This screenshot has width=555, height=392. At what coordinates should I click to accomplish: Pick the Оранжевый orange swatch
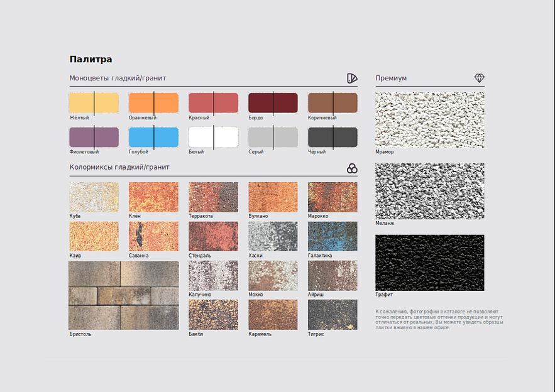pos(153,103)
